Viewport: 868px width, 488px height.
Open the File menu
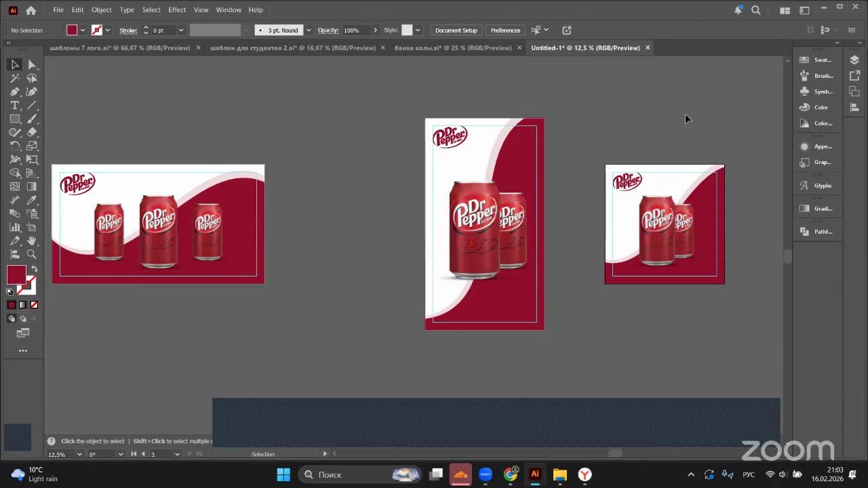tap(58, 10)
